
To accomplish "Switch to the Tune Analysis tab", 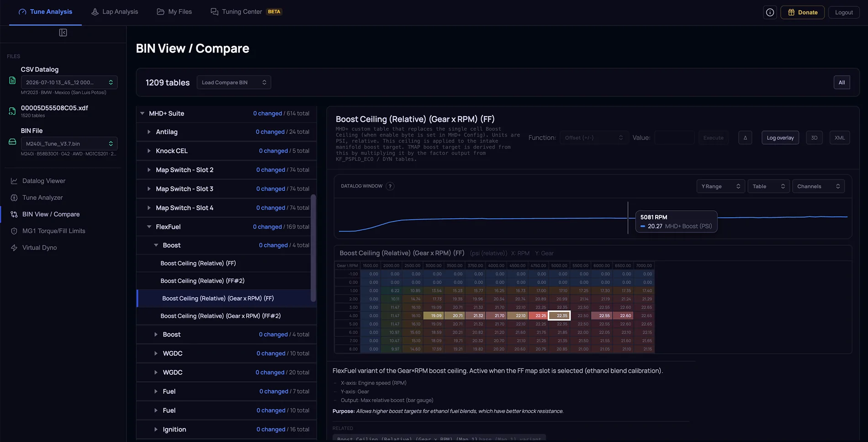I will tap(45, 12).
